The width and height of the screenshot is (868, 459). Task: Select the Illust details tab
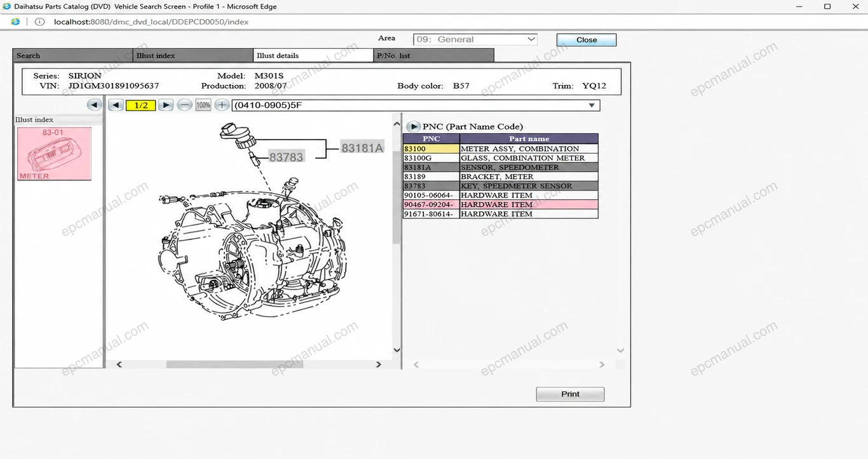(x=314, y=56)
